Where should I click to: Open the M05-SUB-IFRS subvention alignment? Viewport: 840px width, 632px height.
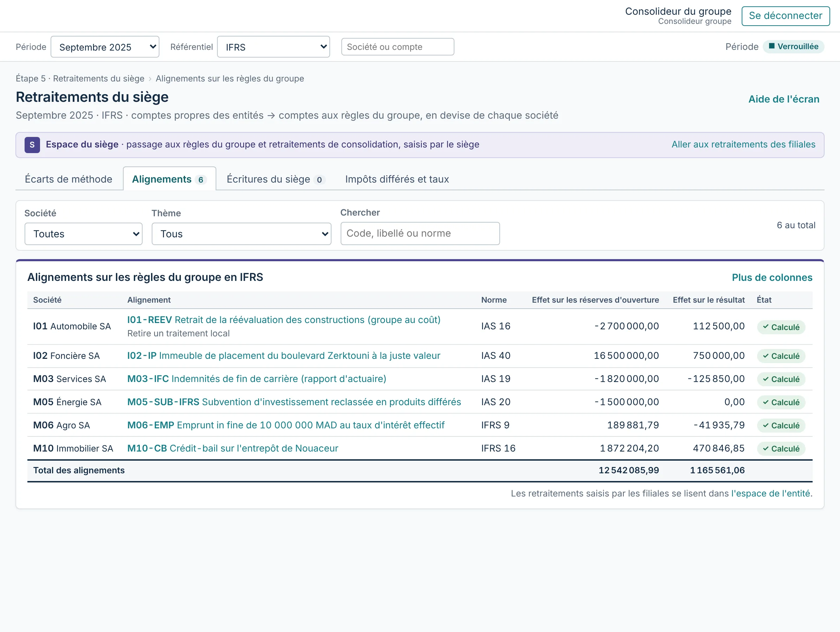point(294,402)
